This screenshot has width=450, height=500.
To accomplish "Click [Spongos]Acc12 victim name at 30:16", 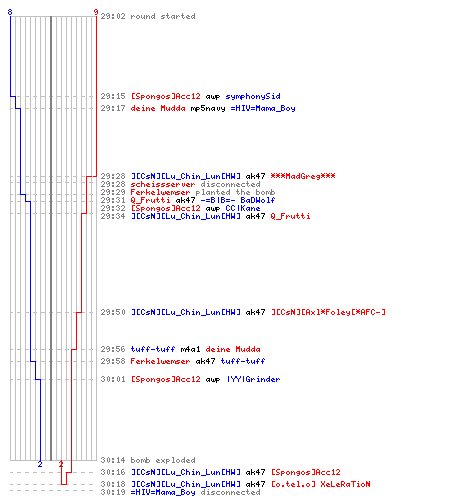I will click(306, 472).
